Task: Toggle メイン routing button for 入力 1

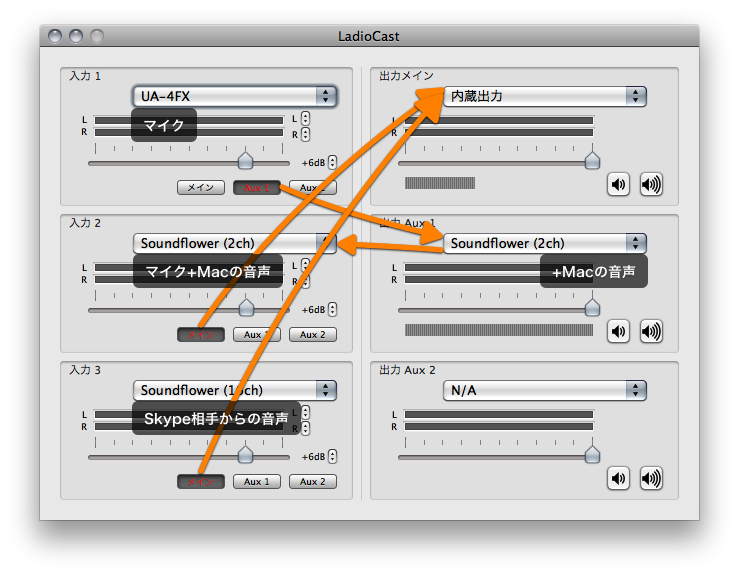Action: pyautogui.click(x=201, y=188)
